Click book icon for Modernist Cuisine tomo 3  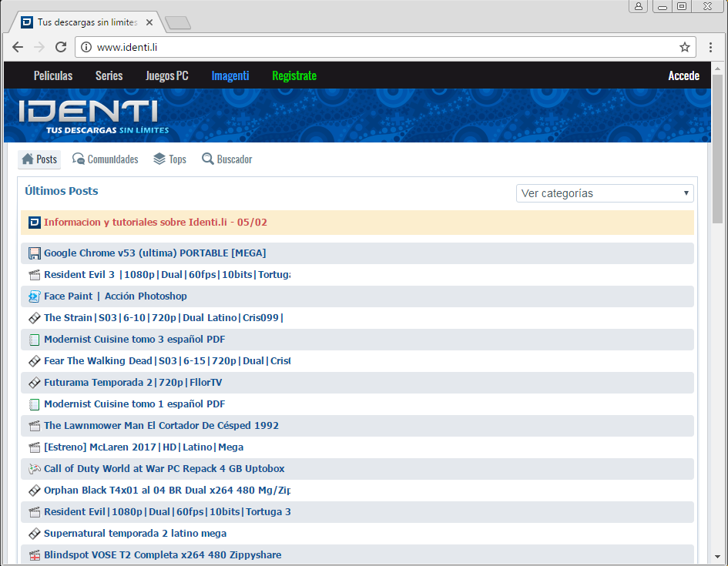(x=35, y=340)
